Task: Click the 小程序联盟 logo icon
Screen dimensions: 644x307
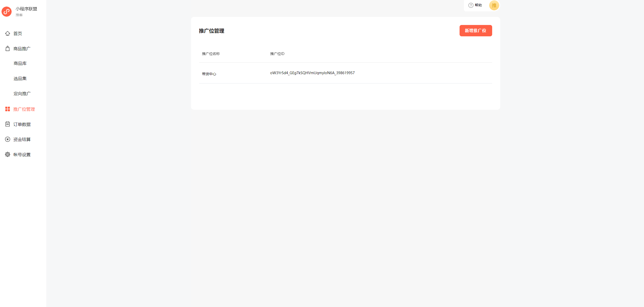Action: coord(7,12)
